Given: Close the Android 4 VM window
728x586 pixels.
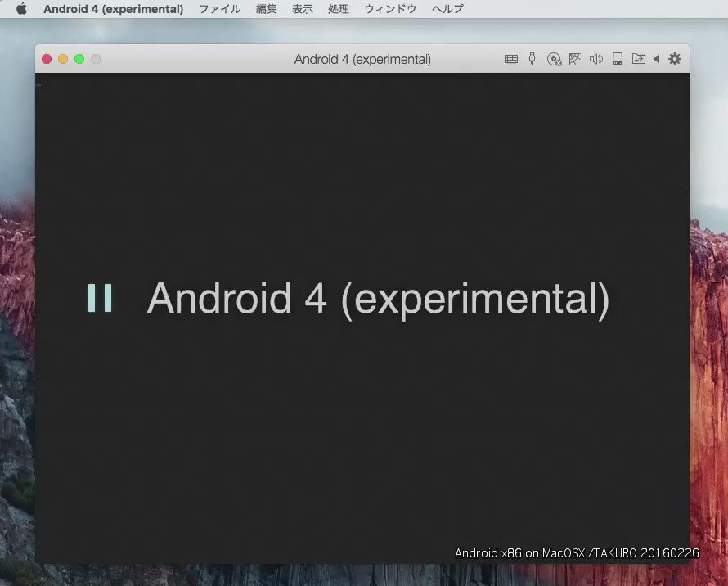Looking at the screenshot, I should tap(47, 59).
